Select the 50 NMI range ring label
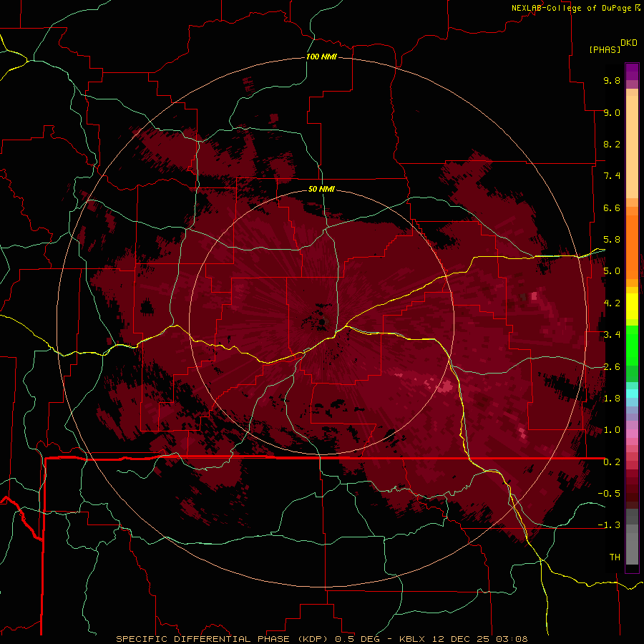644x644 pixels. (321, 189)
